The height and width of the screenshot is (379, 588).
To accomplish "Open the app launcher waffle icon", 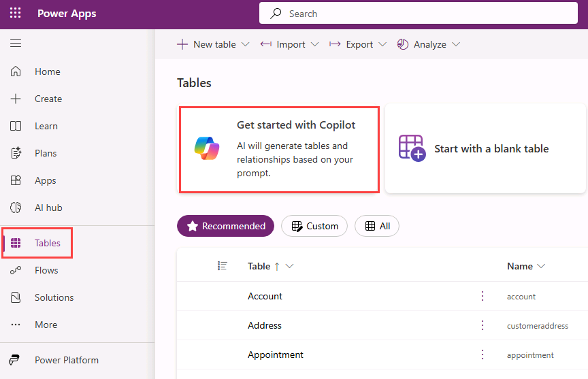I will pyautogui.click(x=16, y=13).
